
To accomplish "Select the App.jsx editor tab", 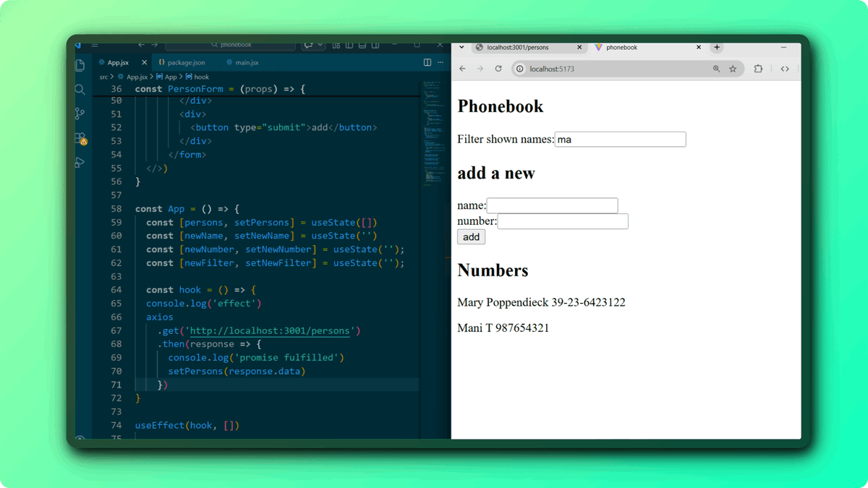I will (118, 62).
